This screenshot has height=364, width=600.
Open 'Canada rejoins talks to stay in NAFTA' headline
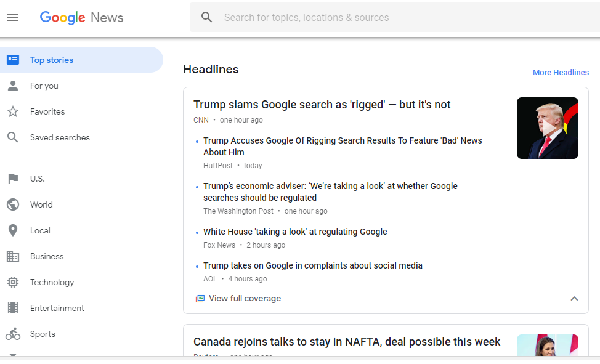point(347,341)
